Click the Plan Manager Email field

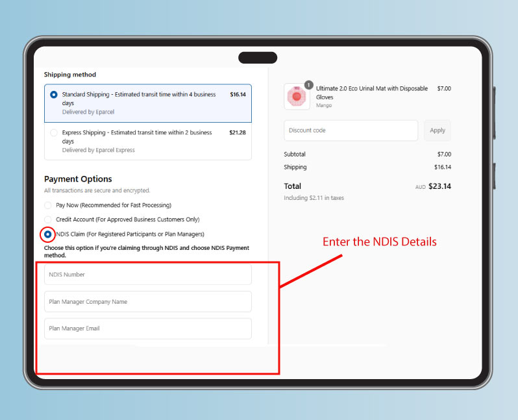click(148, 328)
